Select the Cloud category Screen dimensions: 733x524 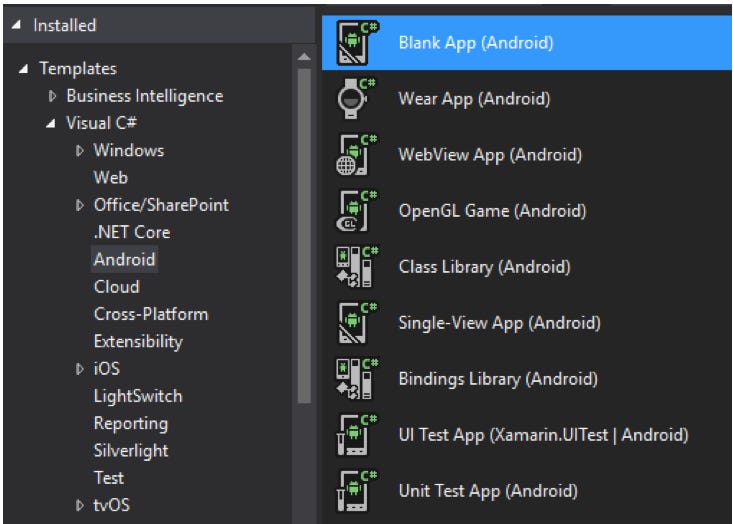coord(117,287)
